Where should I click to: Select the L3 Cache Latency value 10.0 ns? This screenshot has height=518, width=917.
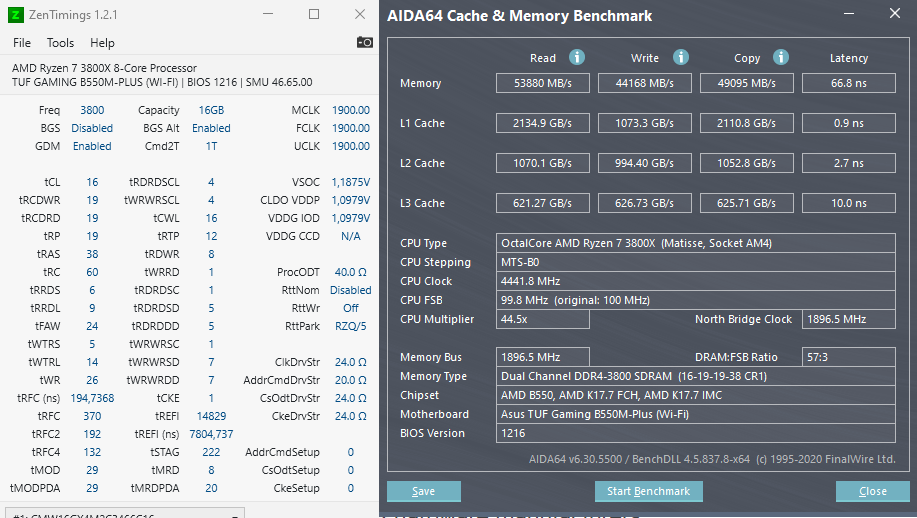click(849, 203)
